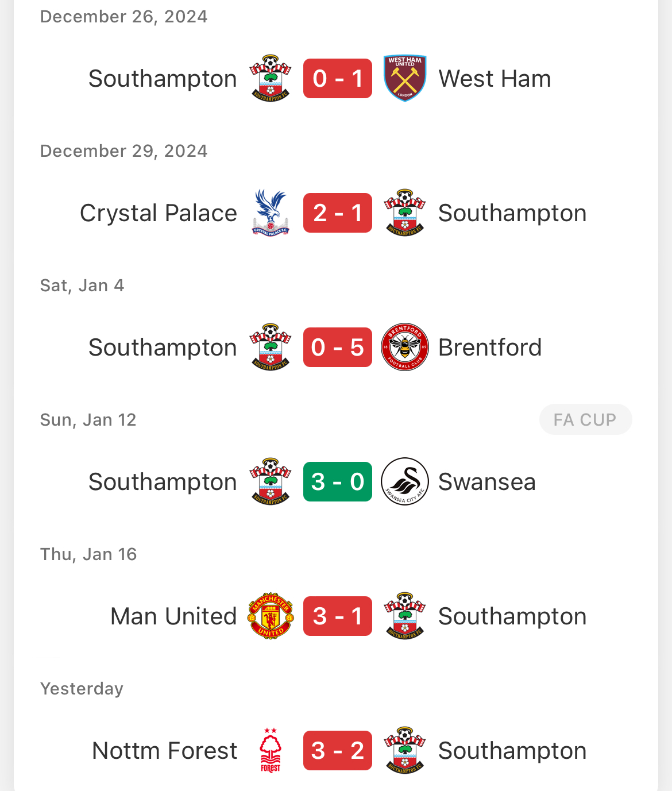Tap the Swansea City swan crest
The image size is (672, 791).
[405, 481]
